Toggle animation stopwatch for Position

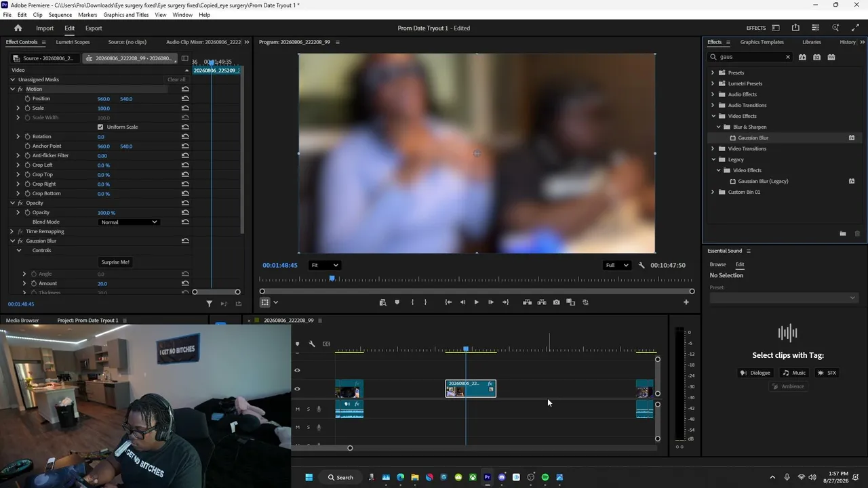click(x=27, y=99)
